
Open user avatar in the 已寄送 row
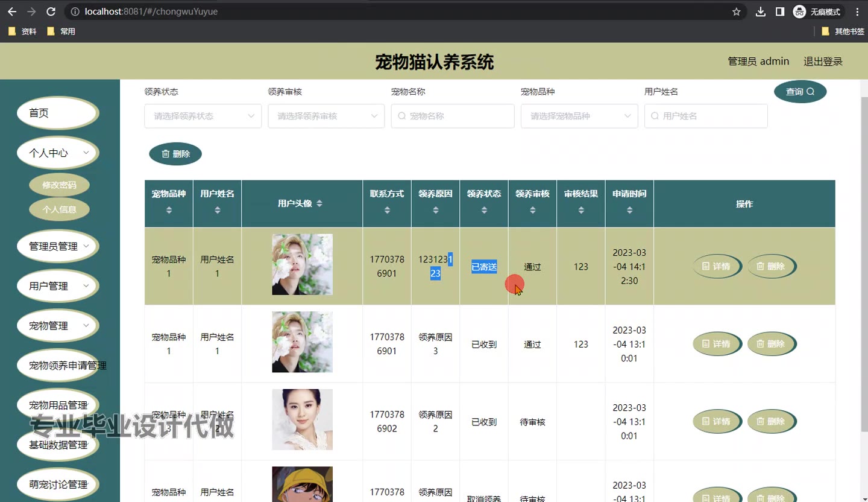[x=302, y=264]
